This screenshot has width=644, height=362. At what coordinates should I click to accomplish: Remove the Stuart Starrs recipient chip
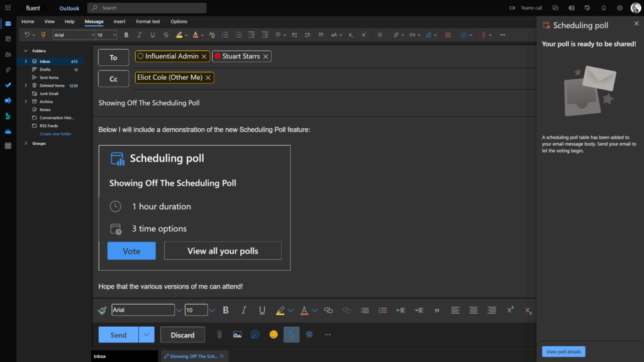coord(267,56)
